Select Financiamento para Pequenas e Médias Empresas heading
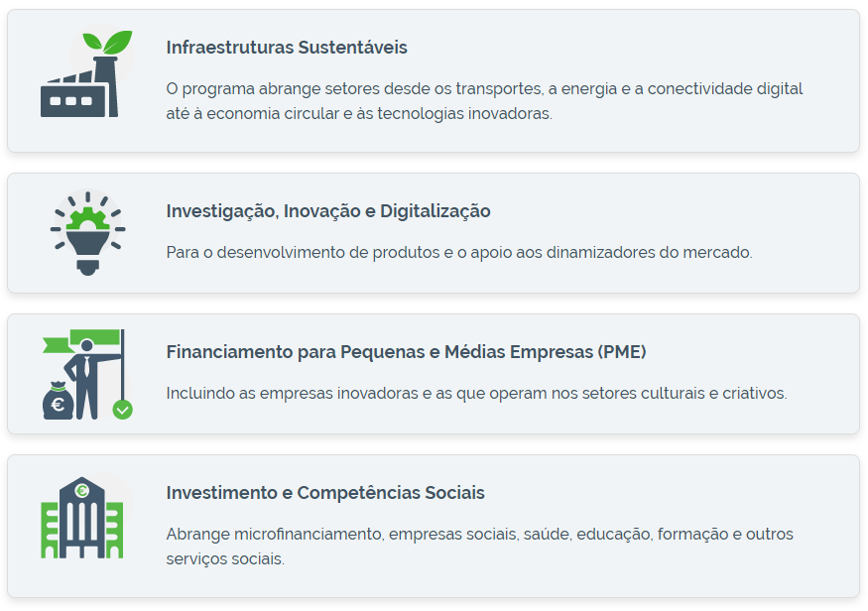The image size is (868, 611). (406, 352)
